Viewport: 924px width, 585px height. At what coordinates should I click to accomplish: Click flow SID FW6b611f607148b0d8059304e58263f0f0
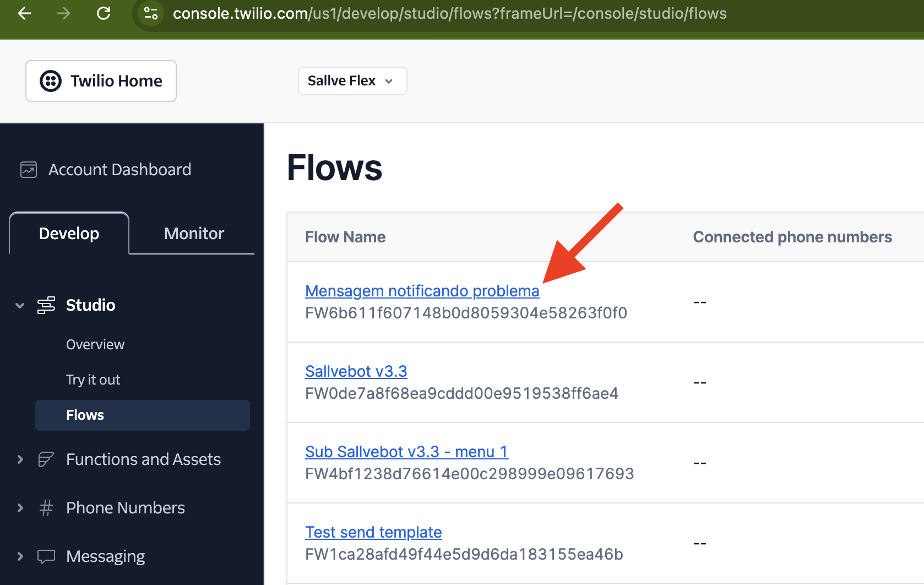click(466, 313)
